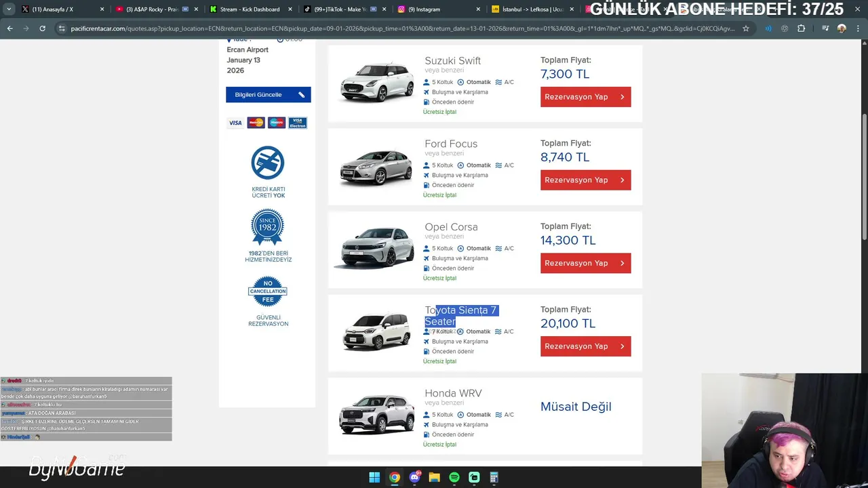Click the Visa Electron payment icon
The width and height of the screenshot is (868, 488).
[298, 123]
